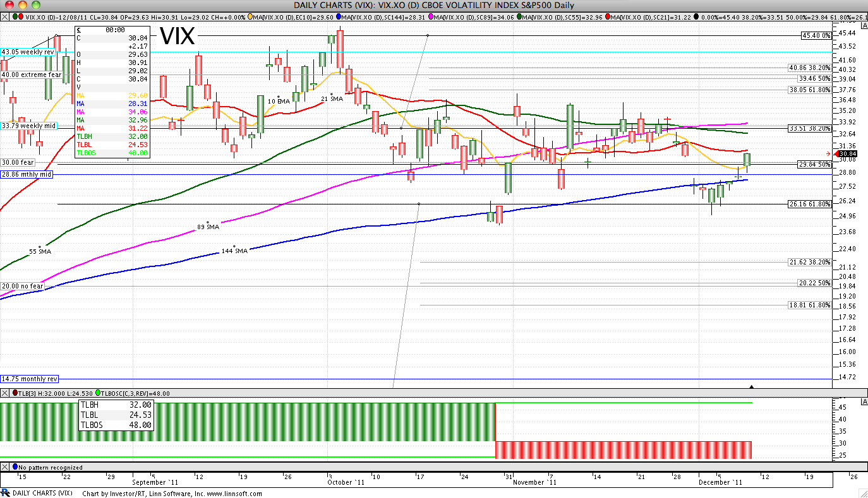Click the '144 SMA' annotation on the chart

tap(234, 251)
